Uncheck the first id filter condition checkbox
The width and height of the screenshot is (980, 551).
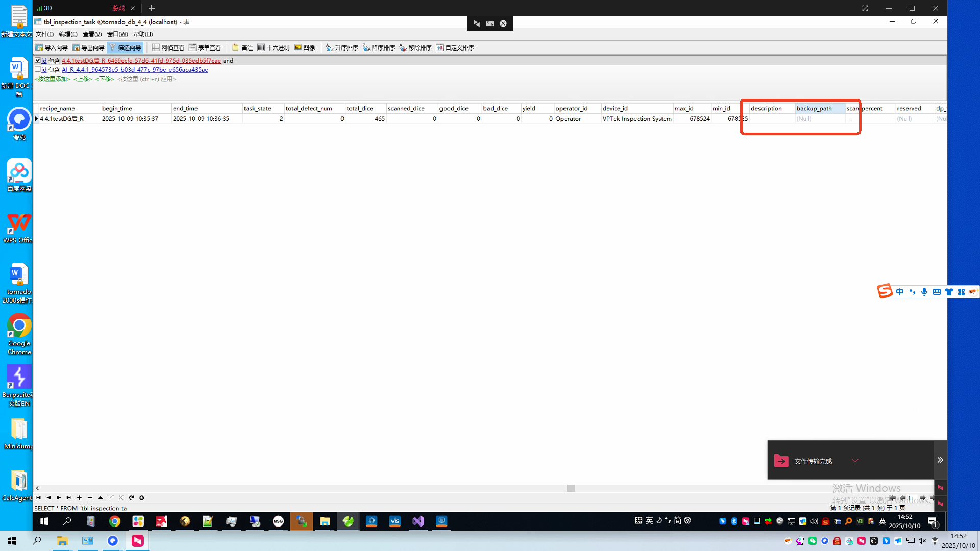[x=38, y=60]
